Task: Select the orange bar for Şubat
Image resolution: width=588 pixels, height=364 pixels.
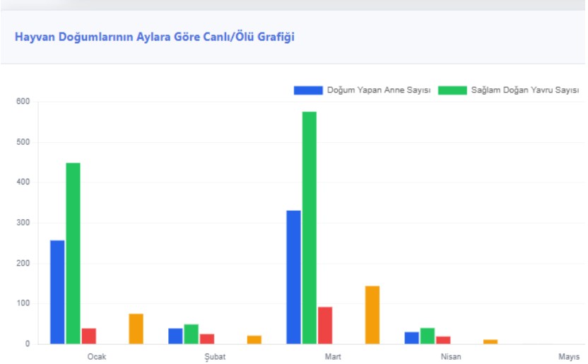Action: [x=254, y=340]
